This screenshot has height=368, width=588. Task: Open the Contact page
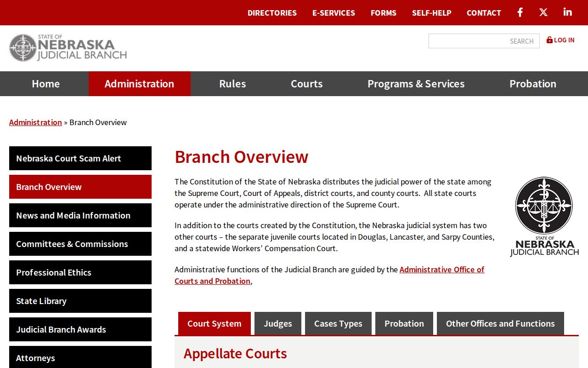pos(484,13)
